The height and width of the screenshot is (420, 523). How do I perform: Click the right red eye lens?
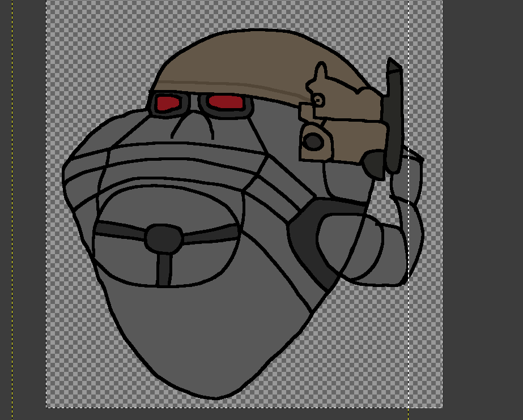click(x=226, y=102)
